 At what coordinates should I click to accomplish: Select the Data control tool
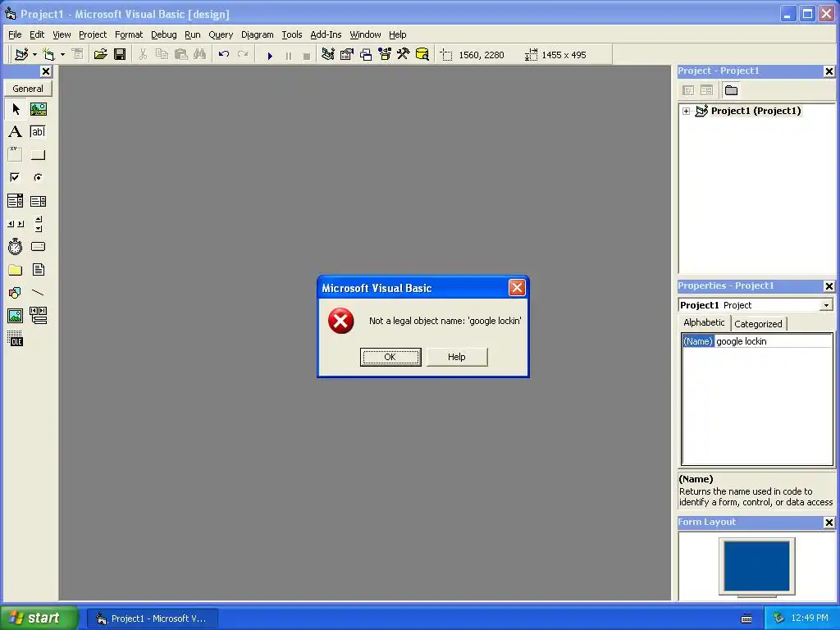pos(38,316)
